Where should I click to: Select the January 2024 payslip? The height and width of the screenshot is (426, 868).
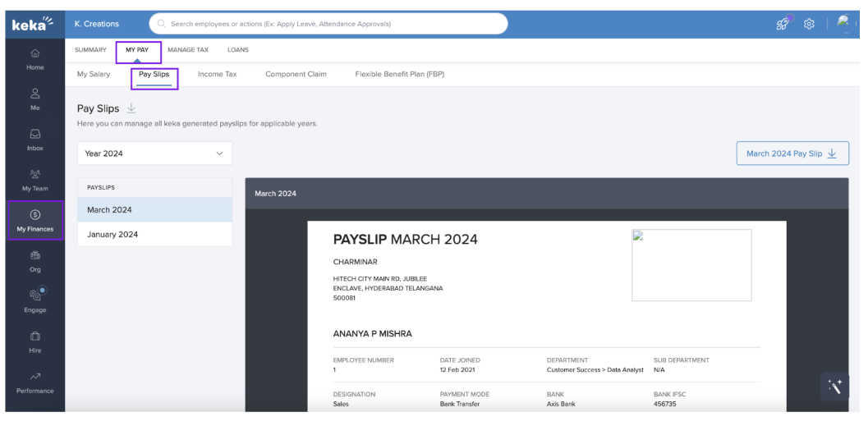click(113, 235)
